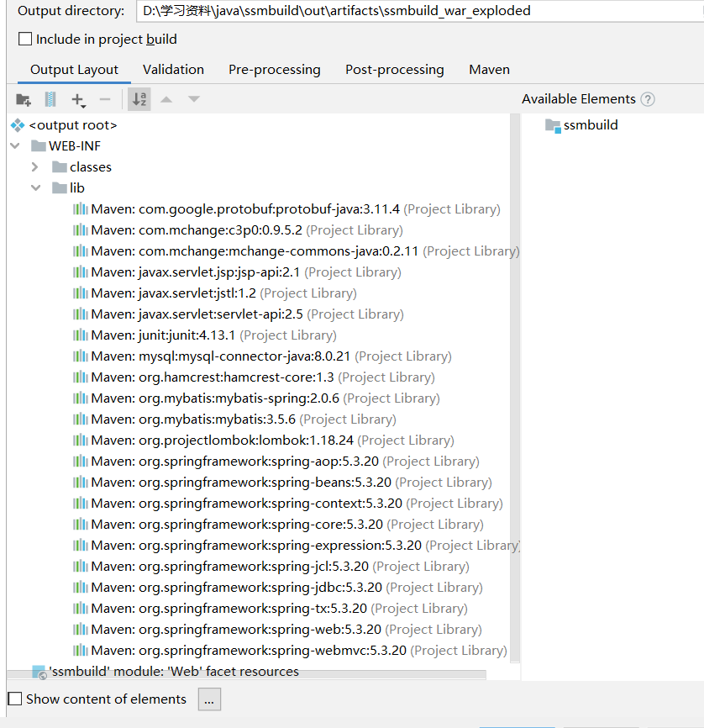Click Web facet resources icon for ssmbuild
704x728 pixels.
[x=39, y=672]
